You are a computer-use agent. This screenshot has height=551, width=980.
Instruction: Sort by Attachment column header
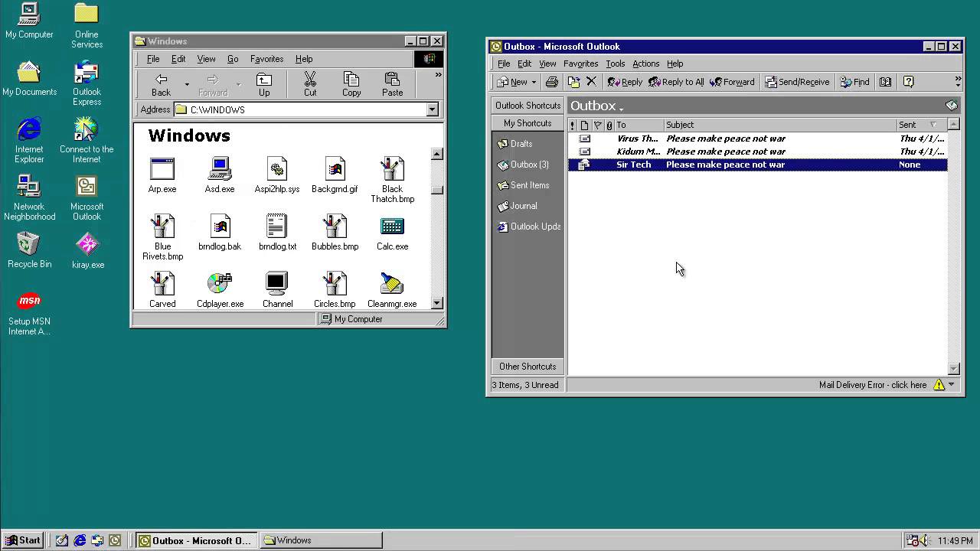[609, 125]
